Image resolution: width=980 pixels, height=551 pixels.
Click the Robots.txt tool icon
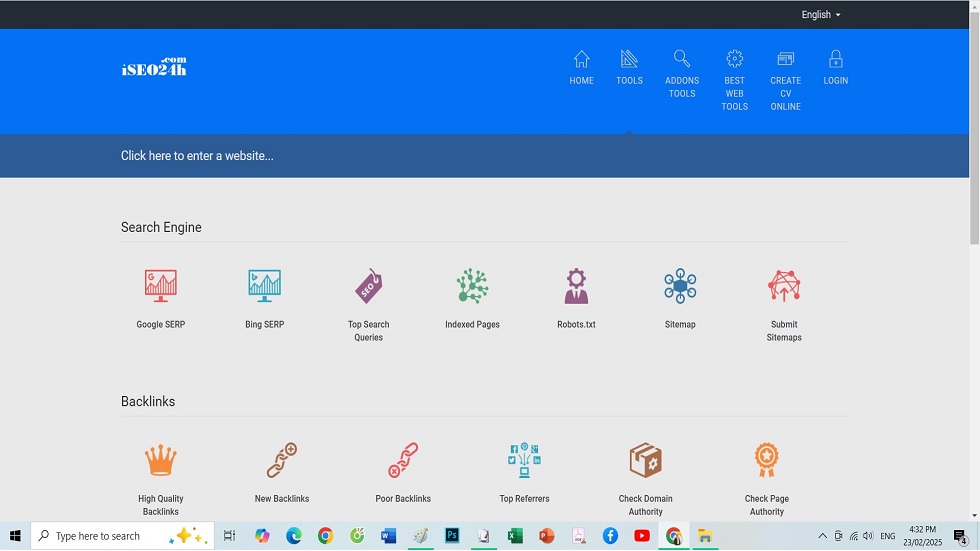click(576, 286)
